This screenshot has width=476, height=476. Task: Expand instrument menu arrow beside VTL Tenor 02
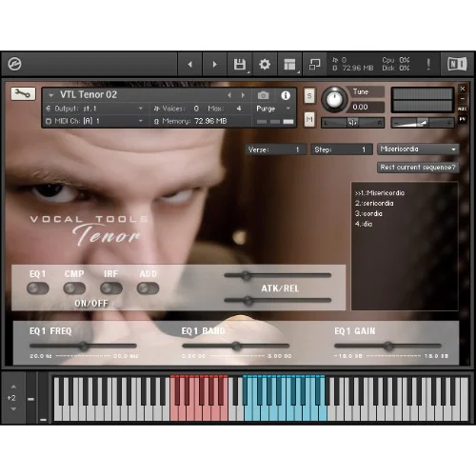[x=51, y=95]
